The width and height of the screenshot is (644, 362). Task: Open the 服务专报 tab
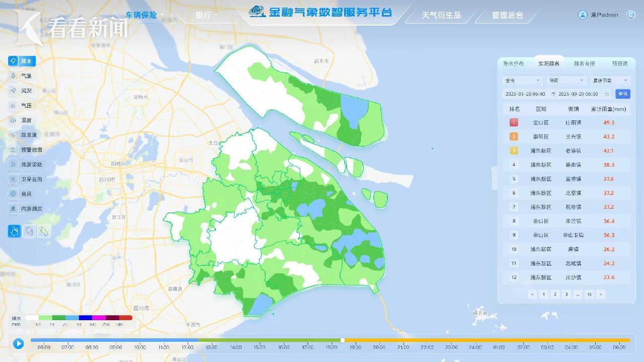[584, 64]
